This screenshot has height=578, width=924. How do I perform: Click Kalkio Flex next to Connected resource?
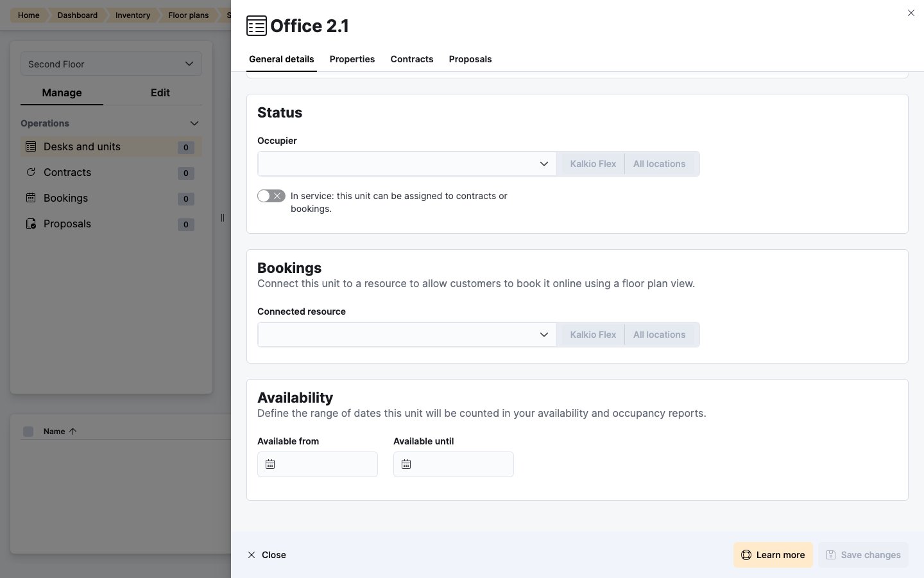pyautogui.click(x=593, y=335)
